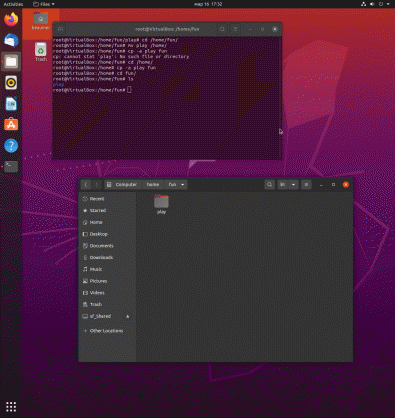Open Desktop in the Files sidebar

pos(107,234)
